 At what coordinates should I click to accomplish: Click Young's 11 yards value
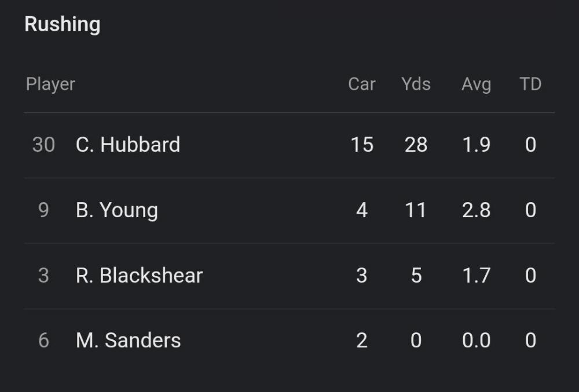[x=416, y=210]
